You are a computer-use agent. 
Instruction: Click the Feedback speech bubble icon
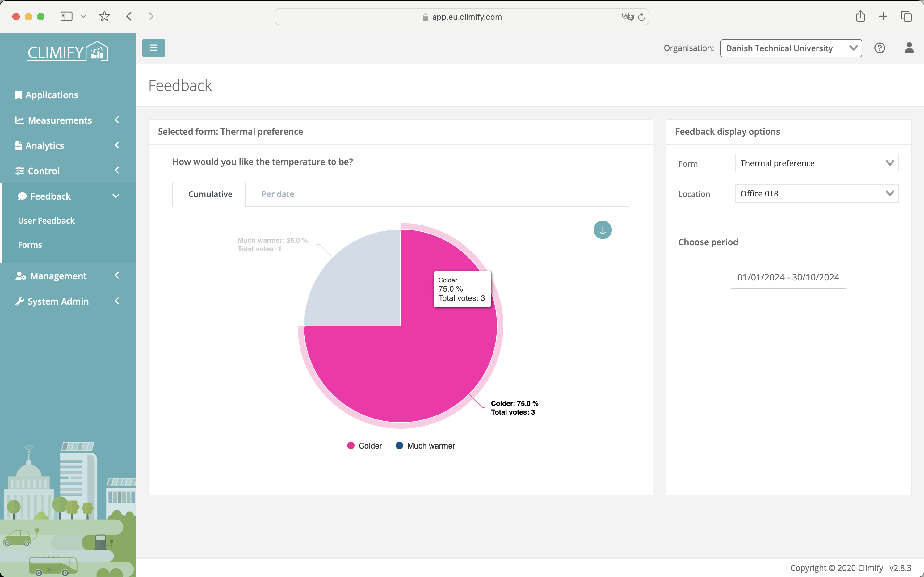[22, 196]
